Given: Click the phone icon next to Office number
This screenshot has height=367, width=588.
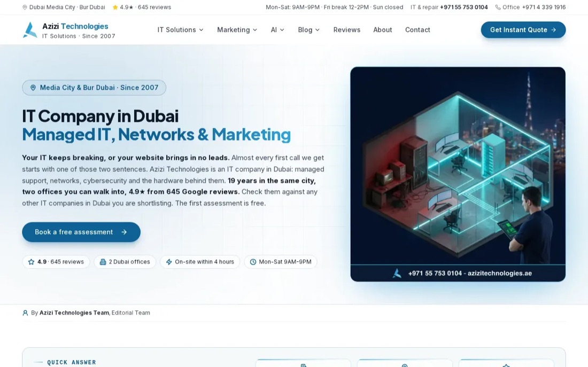Looking at the screenshot, I should click(498, 7).
